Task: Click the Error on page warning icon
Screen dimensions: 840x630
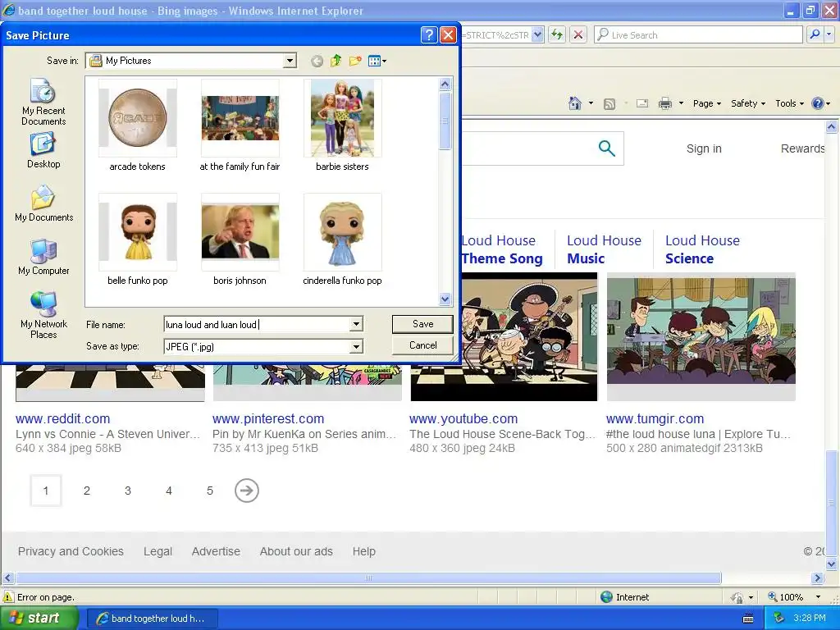Action: 8,597
